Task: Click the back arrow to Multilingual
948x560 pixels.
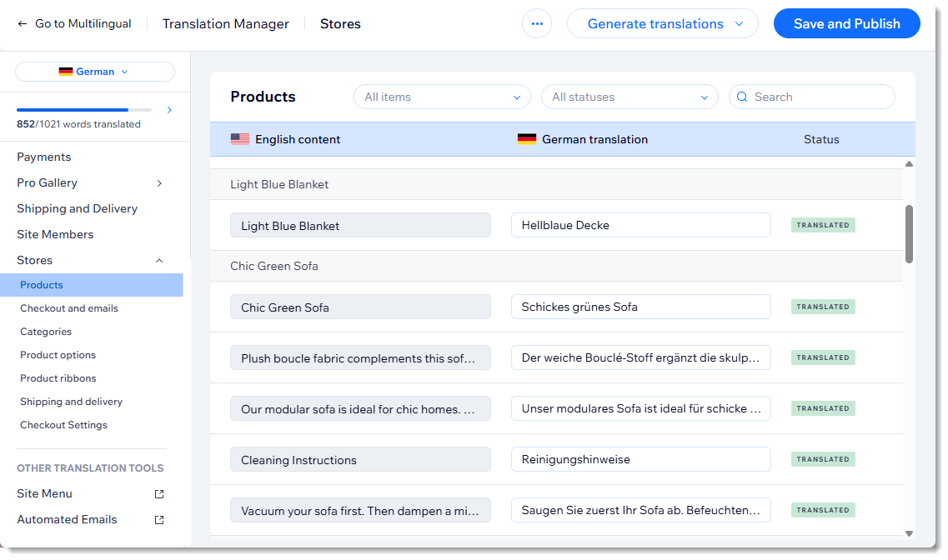Action: [x=23, y=23]
